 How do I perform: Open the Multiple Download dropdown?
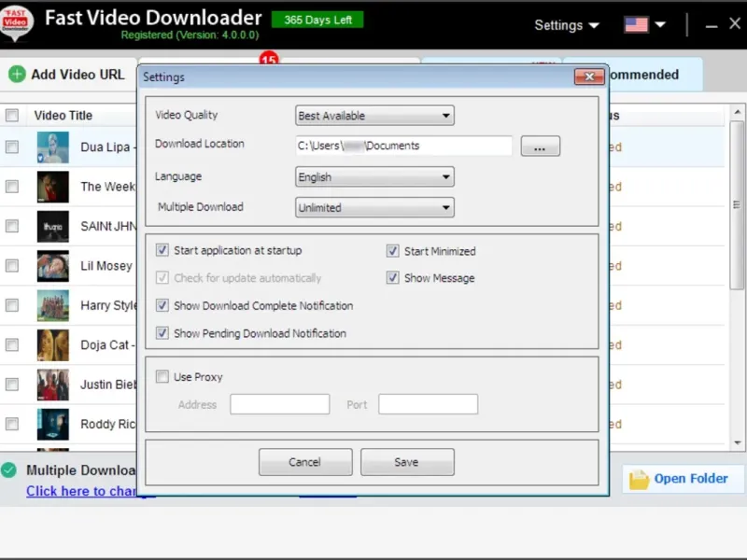click(x=374, y=207)
